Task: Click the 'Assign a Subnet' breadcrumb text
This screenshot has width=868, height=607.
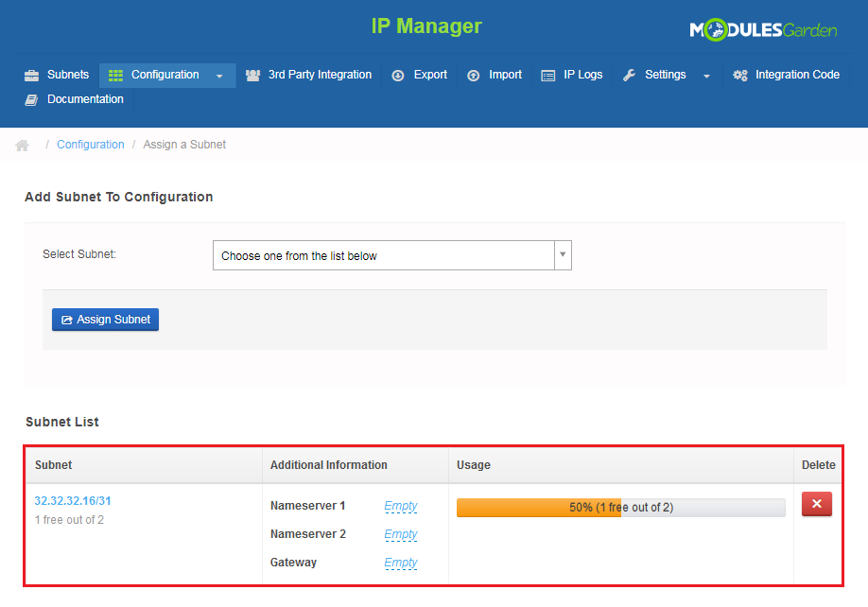Action: [184, 145]
